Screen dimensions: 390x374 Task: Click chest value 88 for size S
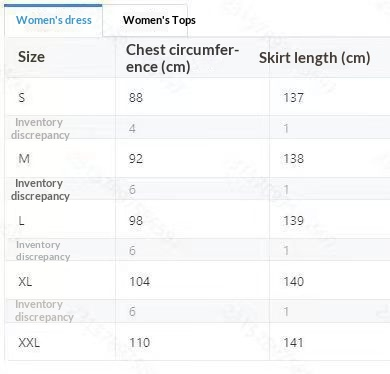[136, 98]
